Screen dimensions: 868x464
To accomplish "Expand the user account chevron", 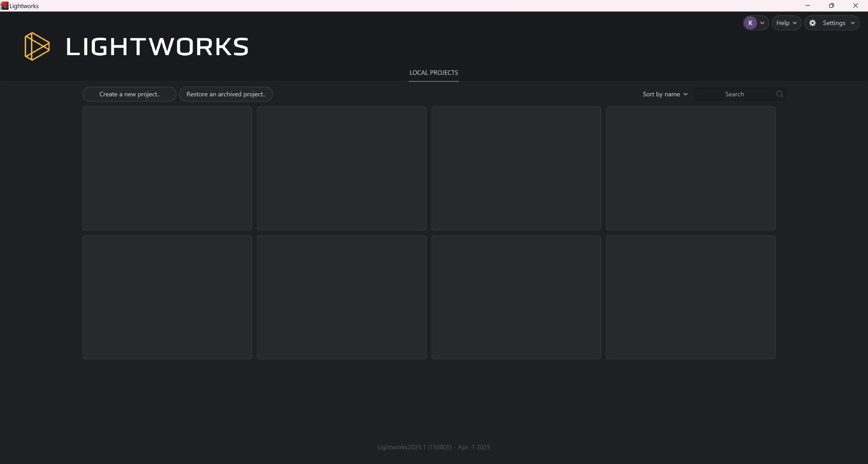I will click(x=762, y=23).
